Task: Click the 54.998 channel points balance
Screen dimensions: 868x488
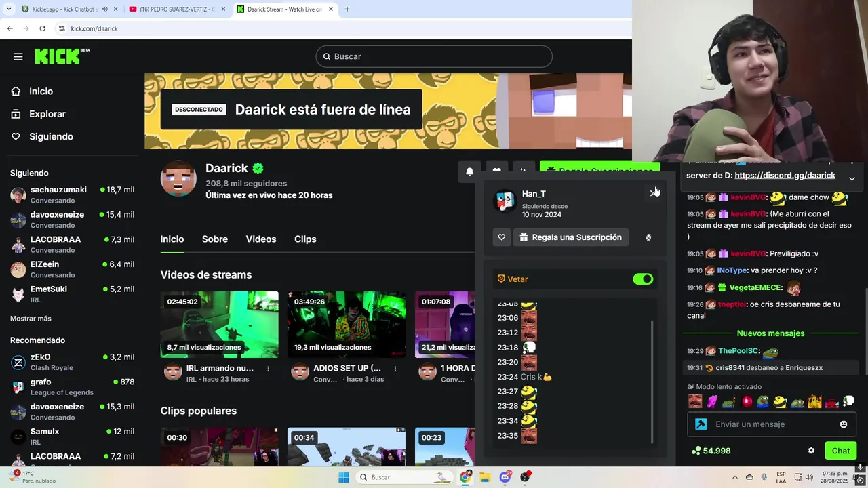Action: coord(711,451)
